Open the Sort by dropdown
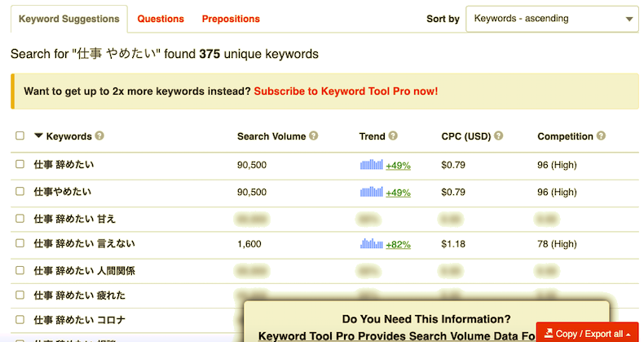This screenshot has height=342, width=644. click(x=551, y=19)
